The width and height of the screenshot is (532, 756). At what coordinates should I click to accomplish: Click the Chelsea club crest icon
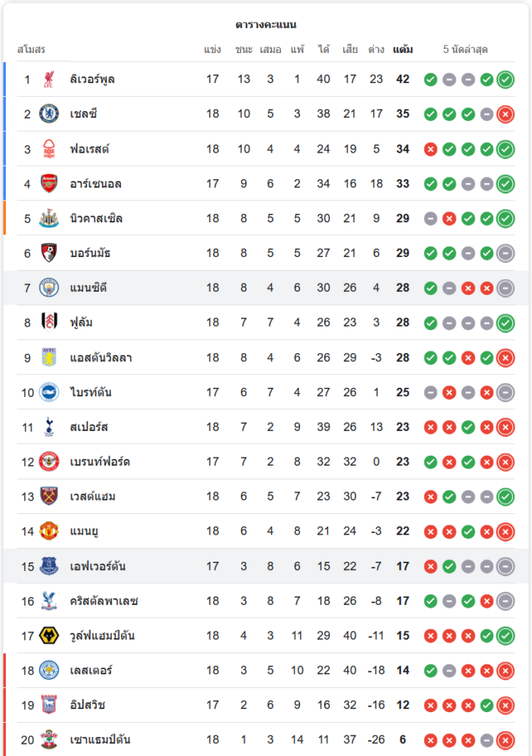coord(49,114)
